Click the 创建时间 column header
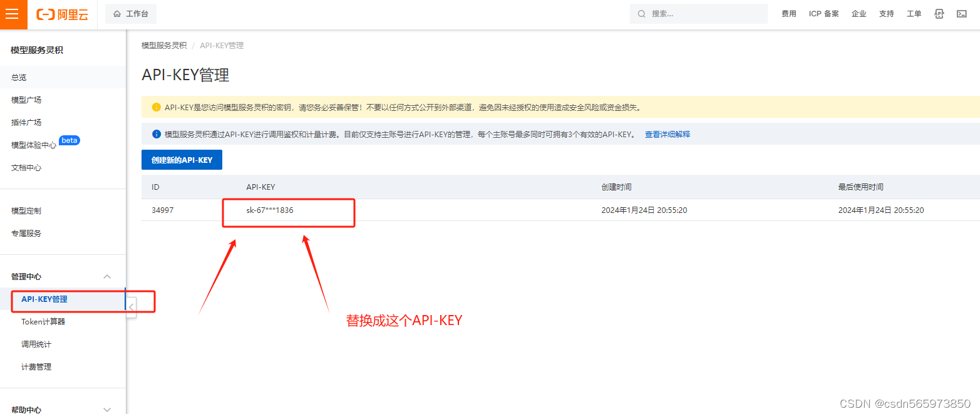This screenshot has width=980, height=414. (x=616, y=187)
